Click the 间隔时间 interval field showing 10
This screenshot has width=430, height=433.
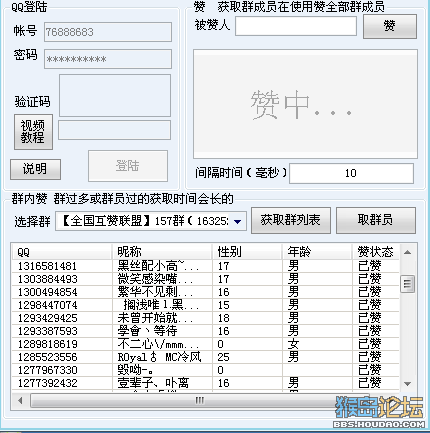coord(351,173)
